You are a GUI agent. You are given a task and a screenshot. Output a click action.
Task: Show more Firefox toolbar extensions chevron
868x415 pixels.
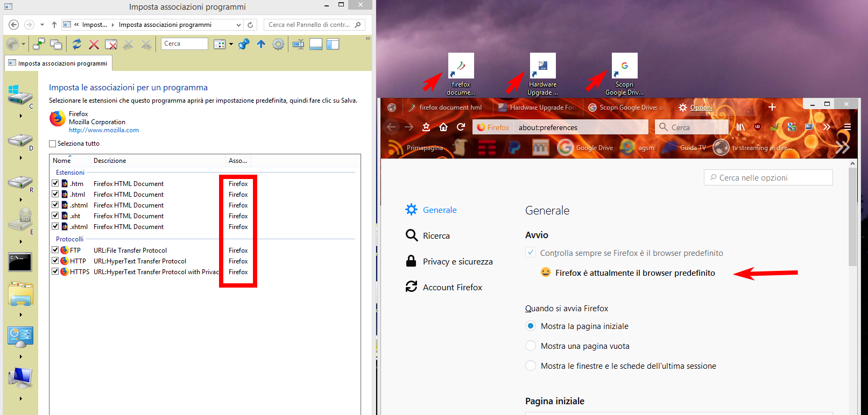(x=827, y=127)
